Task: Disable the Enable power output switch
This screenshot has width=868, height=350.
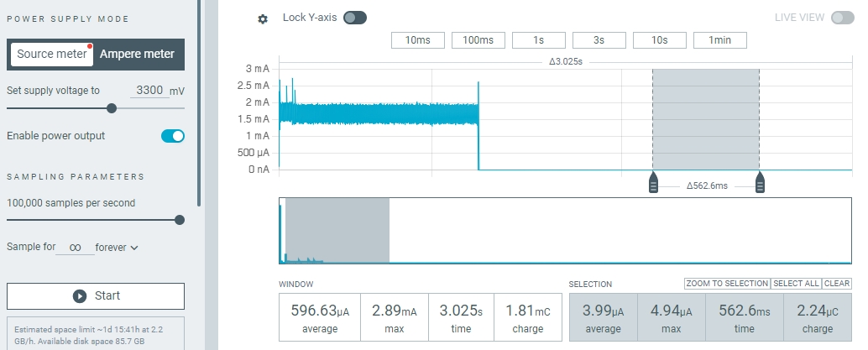Action: click(x=173, y=136)
